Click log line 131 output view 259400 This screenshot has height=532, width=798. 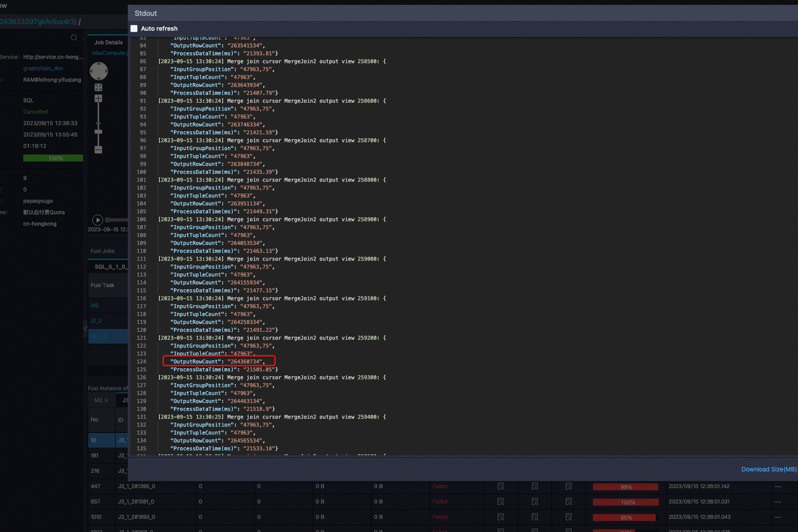272,417
